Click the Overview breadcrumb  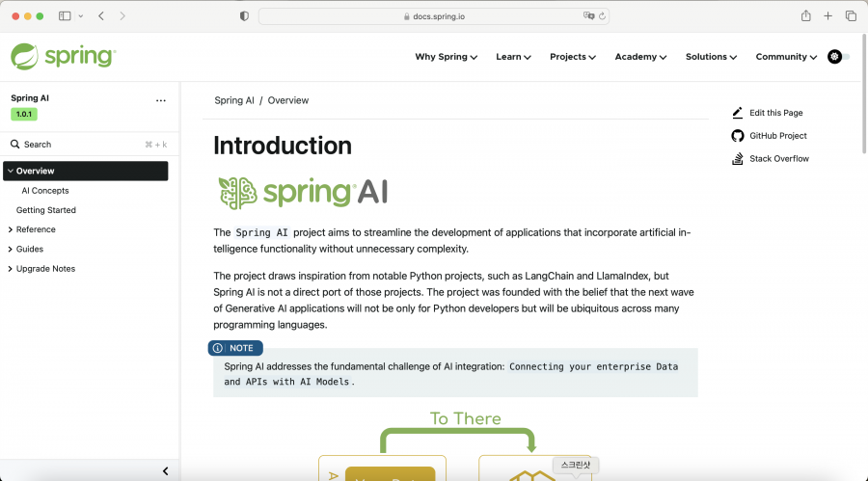point(288,100)
